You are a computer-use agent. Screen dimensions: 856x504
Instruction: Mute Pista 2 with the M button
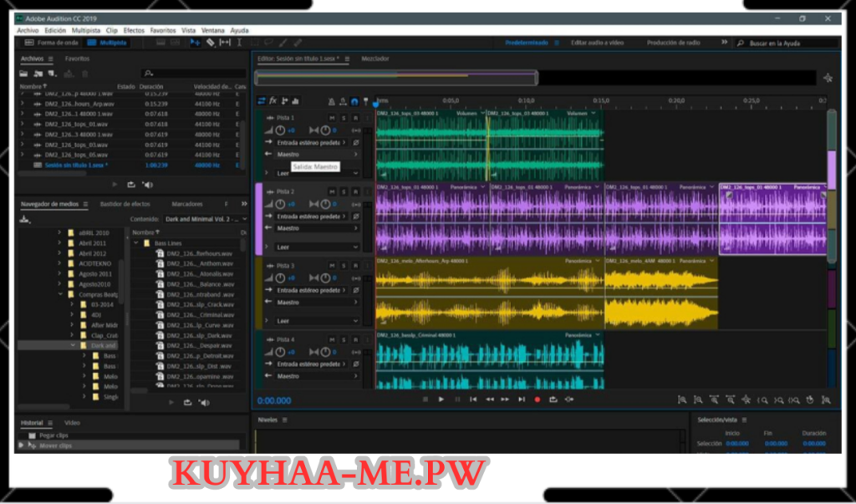pos(332,191)
